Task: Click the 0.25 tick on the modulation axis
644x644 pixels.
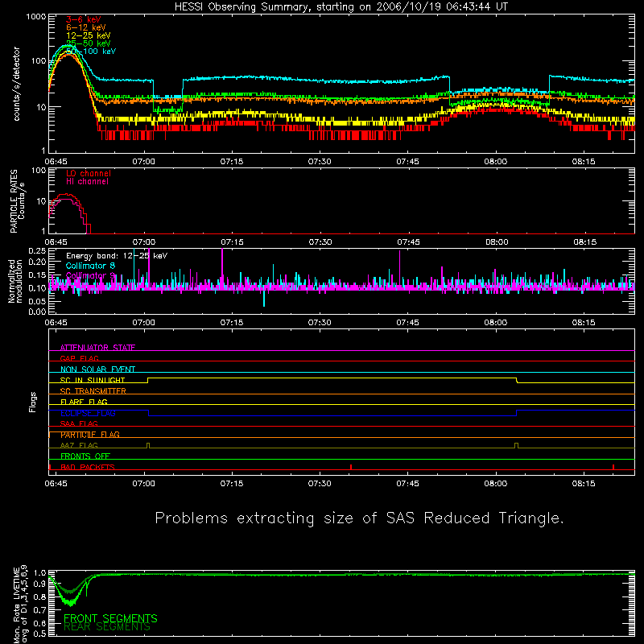Action: click(x=37, y=250)
